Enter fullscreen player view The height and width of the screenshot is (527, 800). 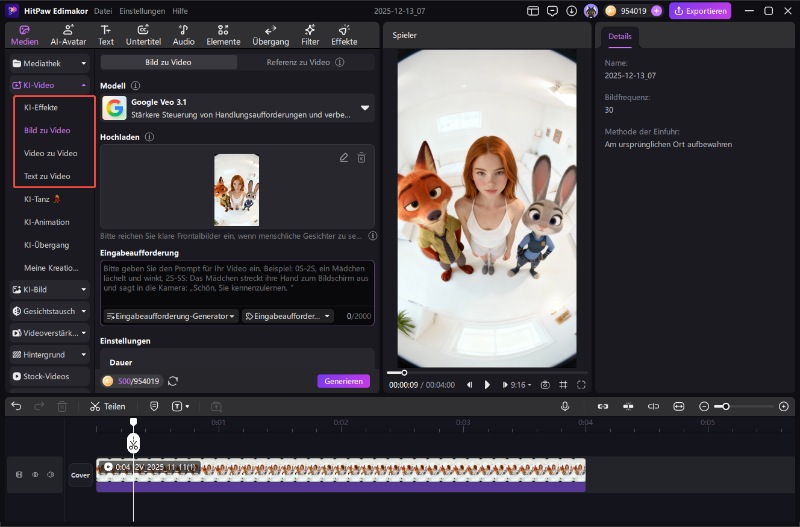(x=581, y=385)
